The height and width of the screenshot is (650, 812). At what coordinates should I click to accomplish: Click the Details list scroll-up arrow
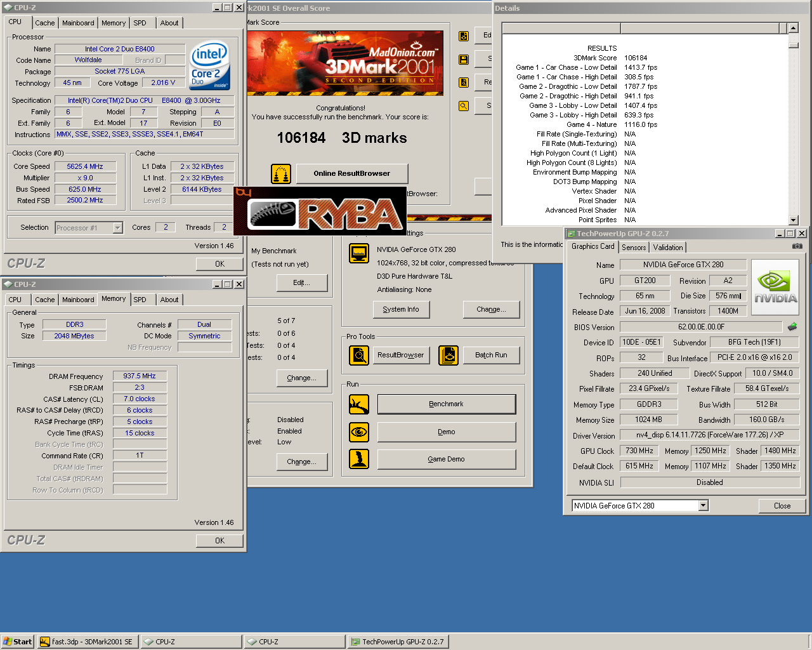(x=793, y=29)
